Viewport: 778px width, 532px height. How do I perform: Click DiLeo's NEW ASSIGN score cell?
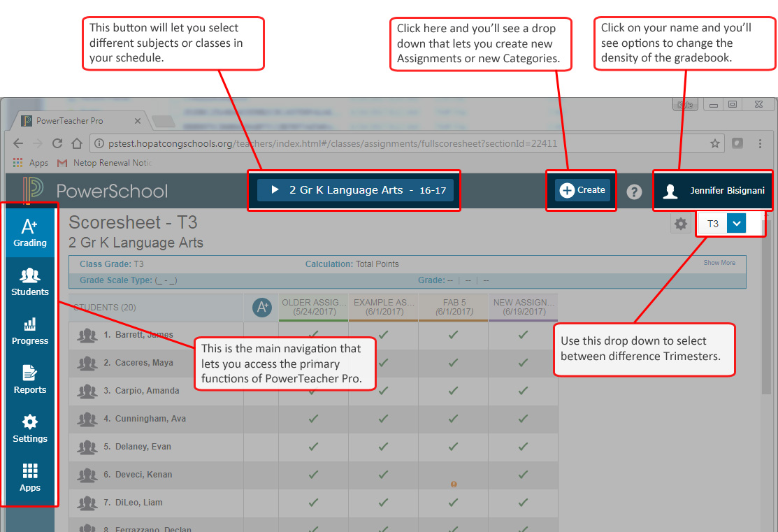524,503
